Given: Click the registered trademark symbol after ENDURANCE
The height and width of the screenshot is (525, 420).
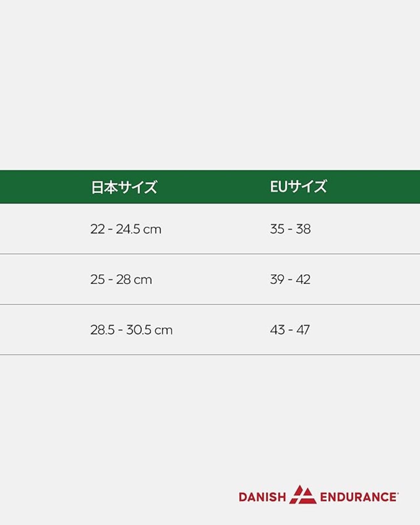Looking at the screenshot, I should coord(398,493).
